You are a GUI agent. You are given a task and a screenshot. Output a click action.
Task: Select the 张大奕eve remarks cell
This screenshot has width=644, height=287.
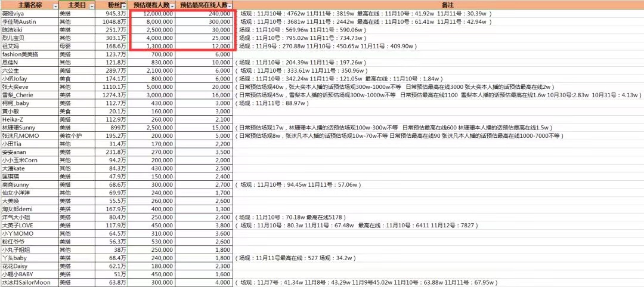tap(438, 87)
